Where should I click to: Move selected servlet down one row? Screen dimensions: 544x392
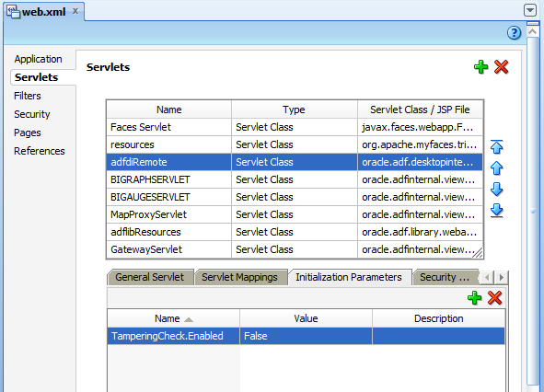pos(496,190)
